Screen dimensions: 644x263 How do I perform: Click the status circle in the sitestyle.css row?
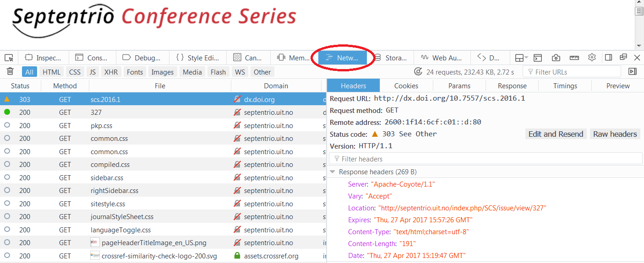(x=7, y=204)
